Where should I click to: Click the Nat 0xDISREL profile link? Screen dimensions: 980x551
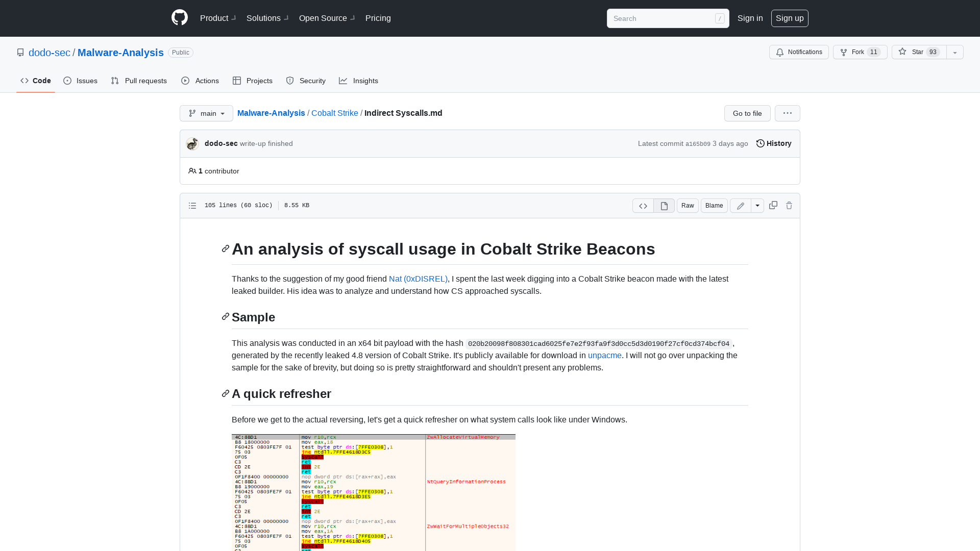click(418, 279)
